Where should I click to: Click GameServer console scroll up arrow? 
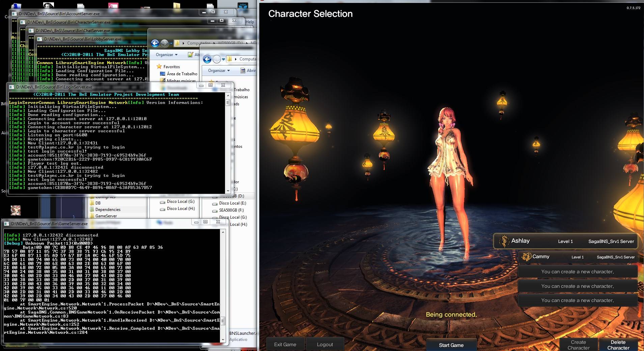[x=223, y=232]
